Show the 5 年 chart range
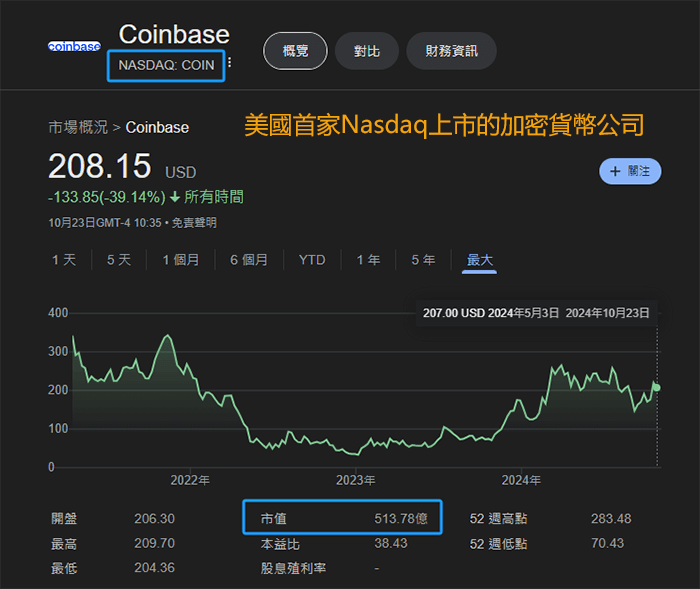 pos(423,260)
